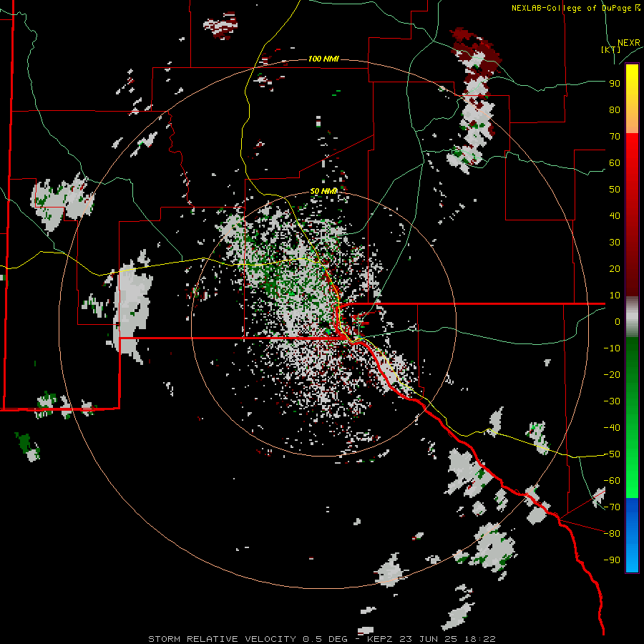
Task: Click the positive 60 scale value
Action: [615, 163]
